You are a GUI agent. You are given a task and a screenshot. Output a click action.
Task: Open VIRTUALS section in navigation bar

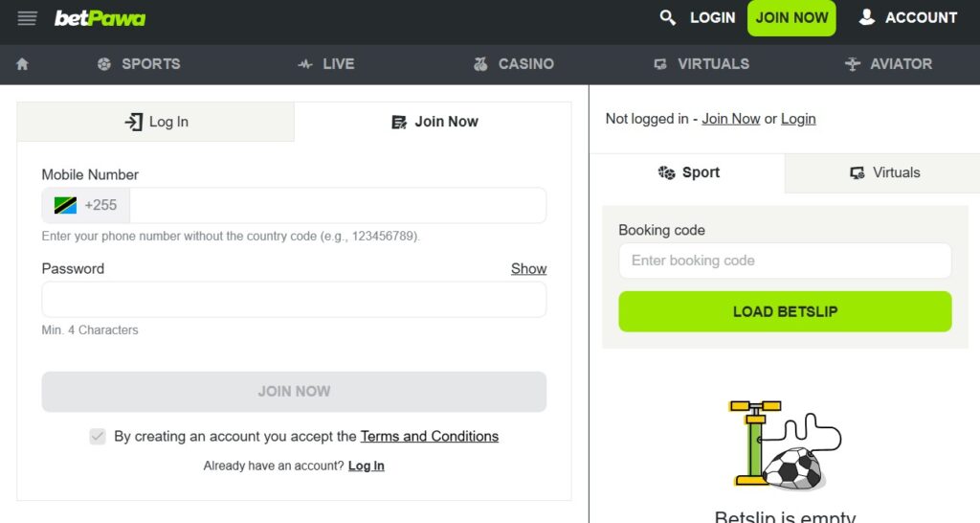coord(702,64)
